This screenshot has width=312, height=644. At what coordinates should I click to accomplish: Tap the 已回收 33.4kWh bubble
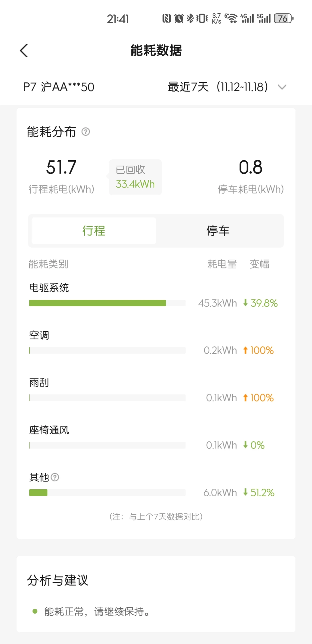135,177
